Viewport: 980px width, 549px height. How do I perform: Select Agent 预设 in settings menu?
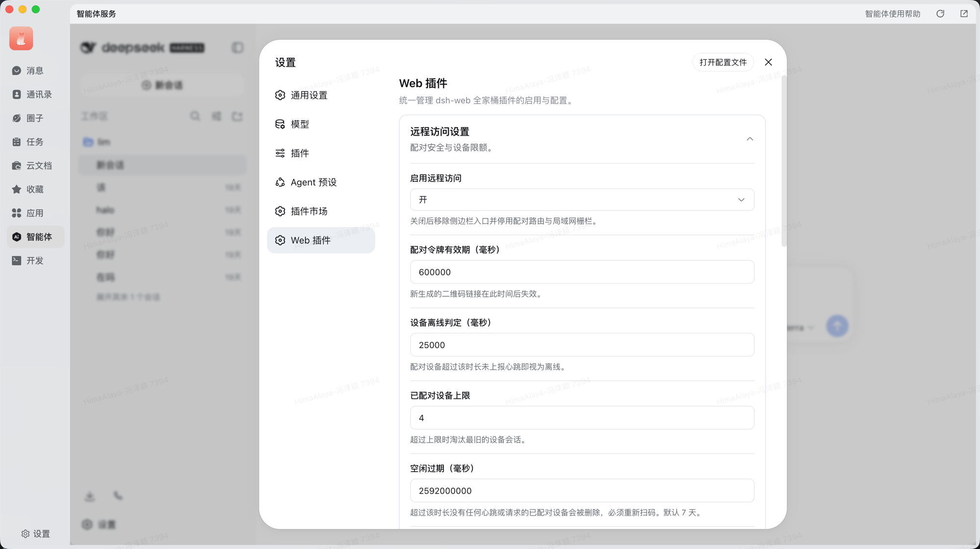coord(321,182)
